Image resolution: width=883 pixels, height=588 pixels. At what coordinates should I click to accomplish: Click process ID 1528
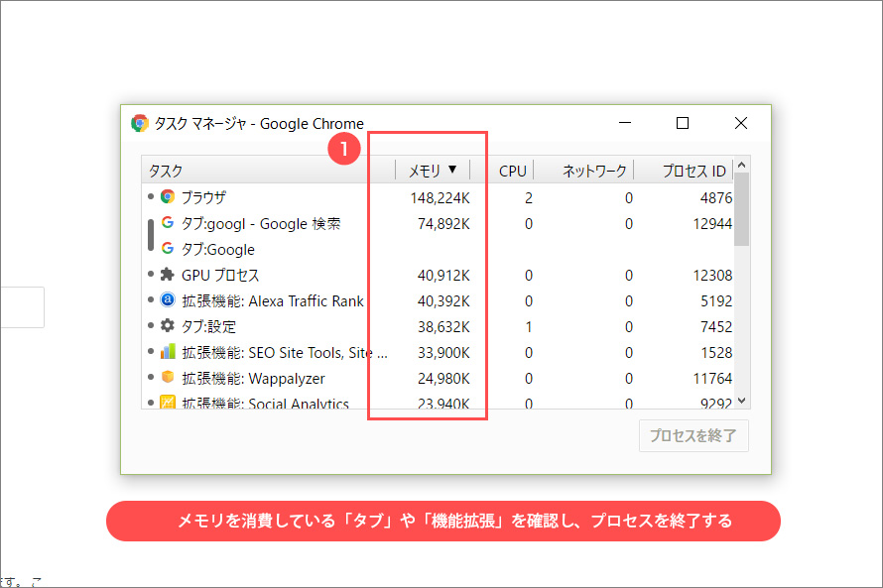(x=716, y=353)
